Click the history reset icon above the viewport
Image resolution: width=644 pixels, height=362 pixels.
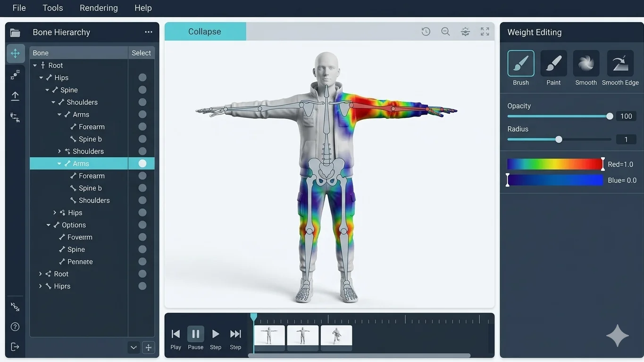[426, 31]
